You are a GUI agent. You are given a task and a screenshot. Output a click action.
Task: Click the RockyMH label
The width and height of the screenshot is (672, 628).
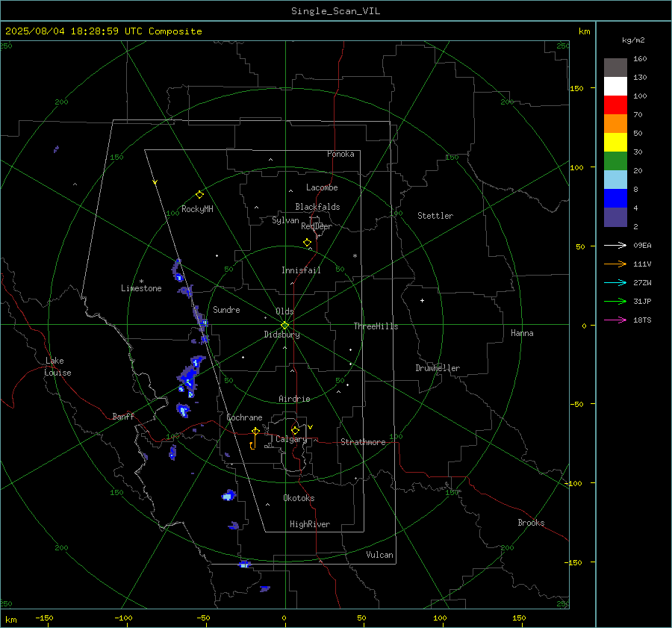(x=197, y=209)
